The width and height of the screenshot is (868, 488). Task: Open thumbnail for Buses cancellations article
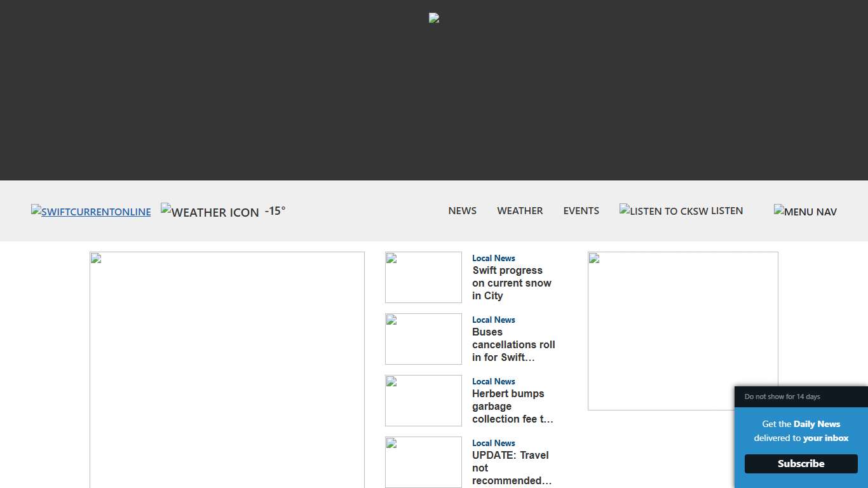pyautogui.click(x=423, y=339)
